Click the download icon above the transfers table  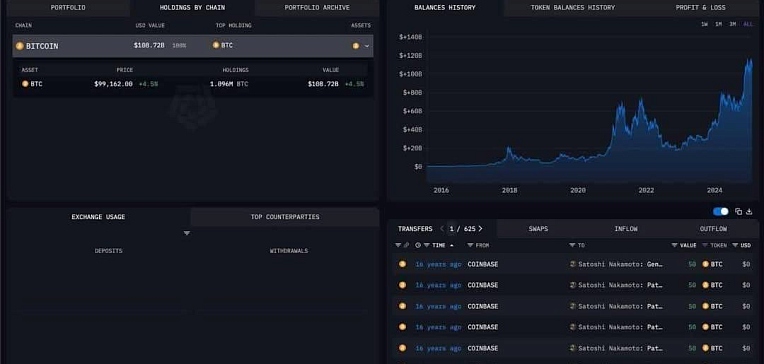tap(749, 211)
